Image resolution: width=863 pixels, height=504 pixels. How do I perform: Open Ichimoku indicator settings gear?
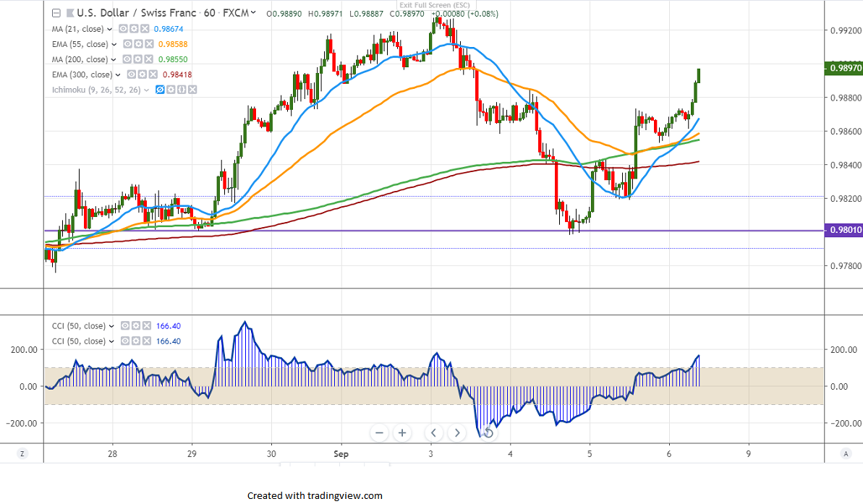point(171,89)
